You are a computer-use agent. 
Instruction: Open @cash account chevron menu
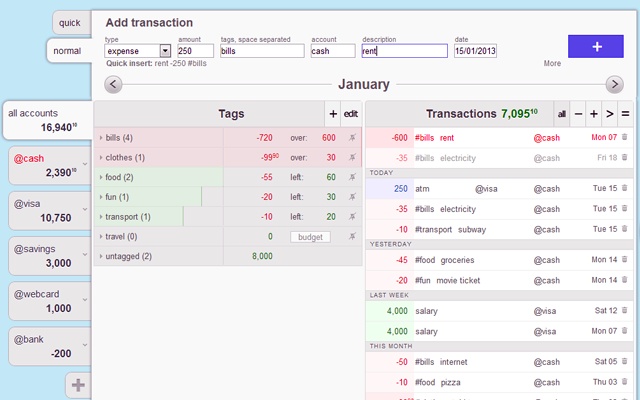point(85,164)
